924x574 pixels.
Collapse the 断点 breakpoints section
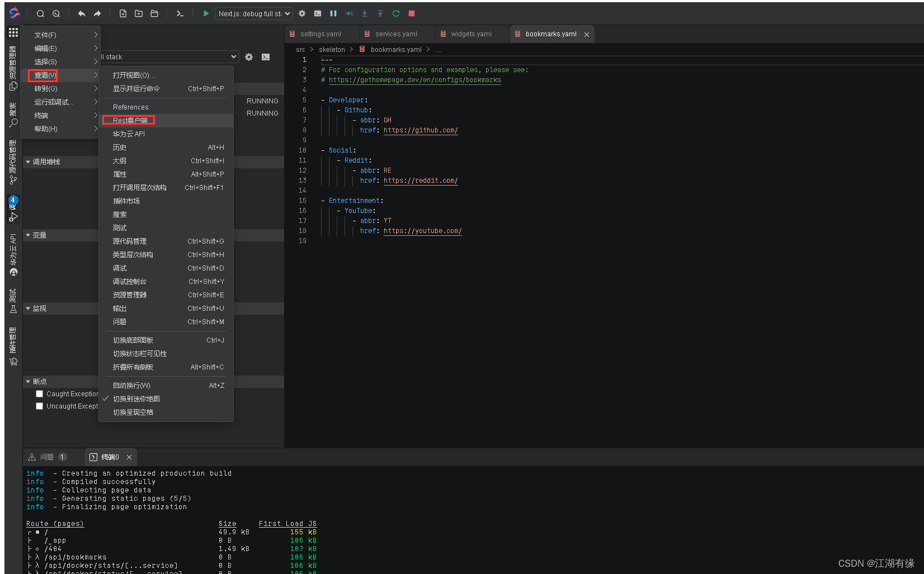(x=28, y=381)
